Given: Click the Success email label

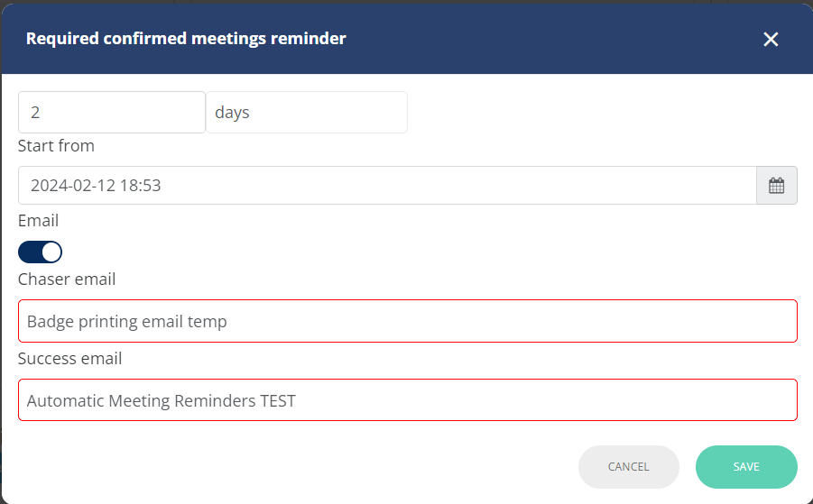Looking at the screenshot, I should [70, 359].
